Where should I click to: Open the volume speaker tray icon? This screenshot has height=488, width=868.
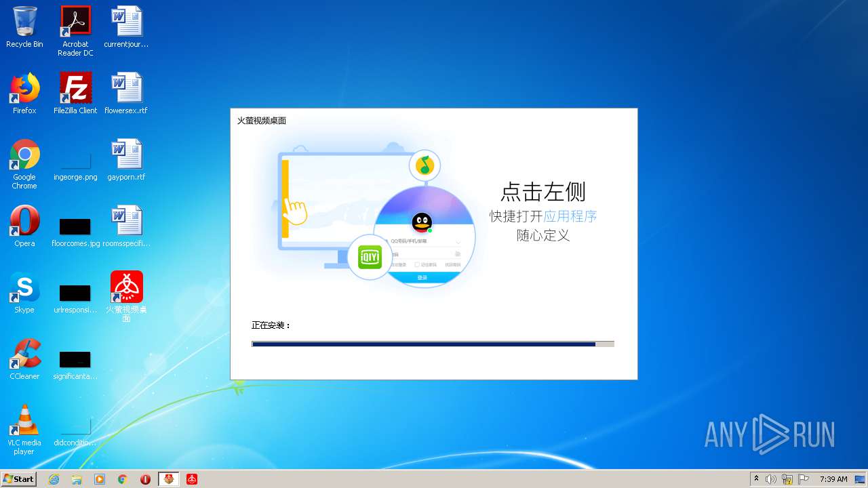pyautogui.click(x=771, y=479)
